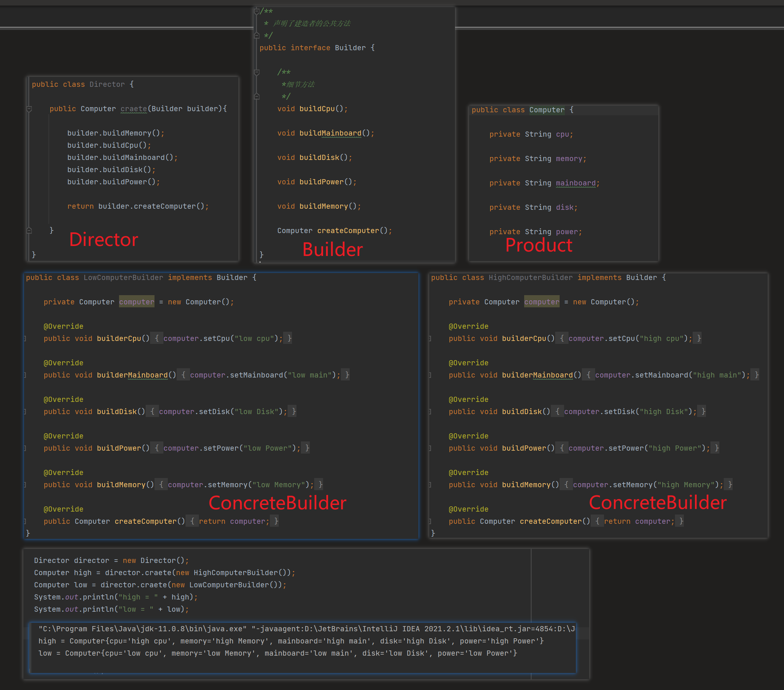Click 'private String power;' field
The height and width of the screenshot is (690, 784).
click(536, 232)
